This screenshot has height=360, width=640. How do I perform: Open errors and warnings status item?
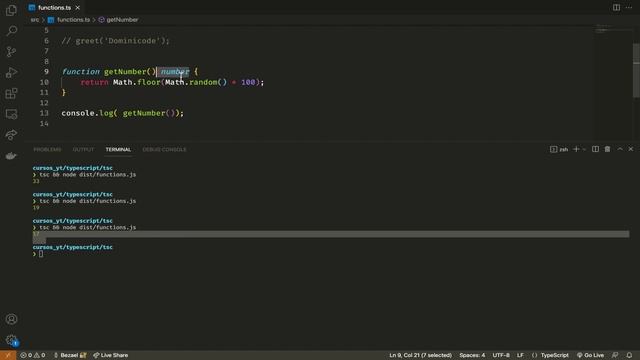pyautogui.click(x=33, y=355)
